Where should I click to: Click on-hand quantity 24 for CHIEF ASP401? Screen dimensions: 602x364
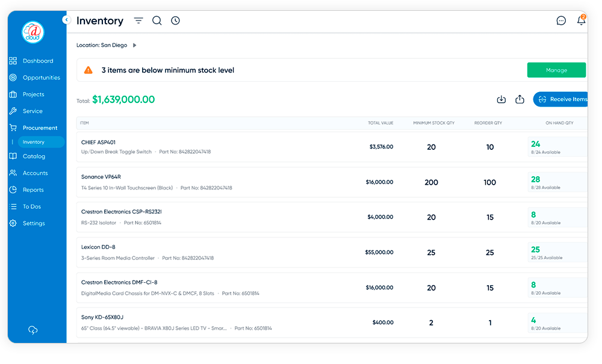click(x=536, y=144)
